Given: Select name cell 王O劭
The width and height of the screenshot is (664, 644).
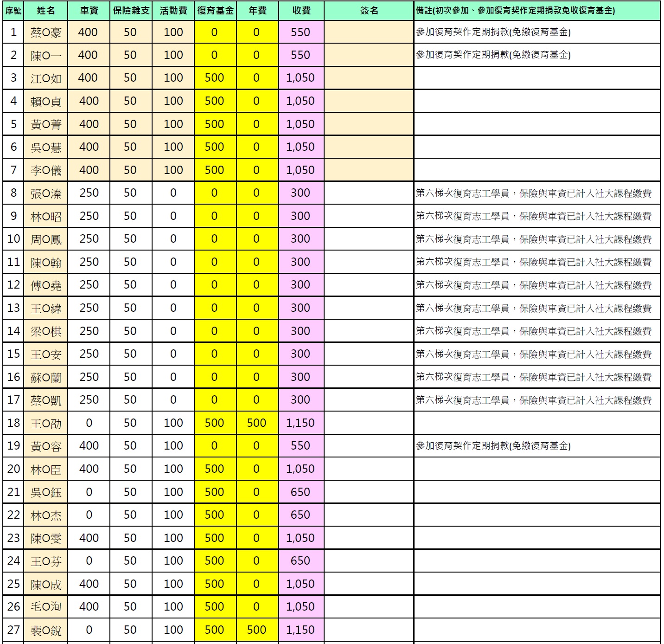Looking at the screenshot, I should [x=46, y=423].
